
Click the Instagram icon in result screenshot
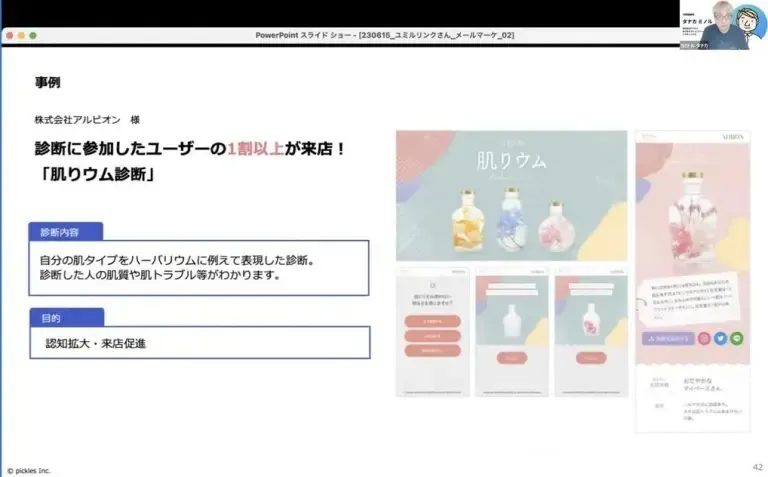click(704, 338)
